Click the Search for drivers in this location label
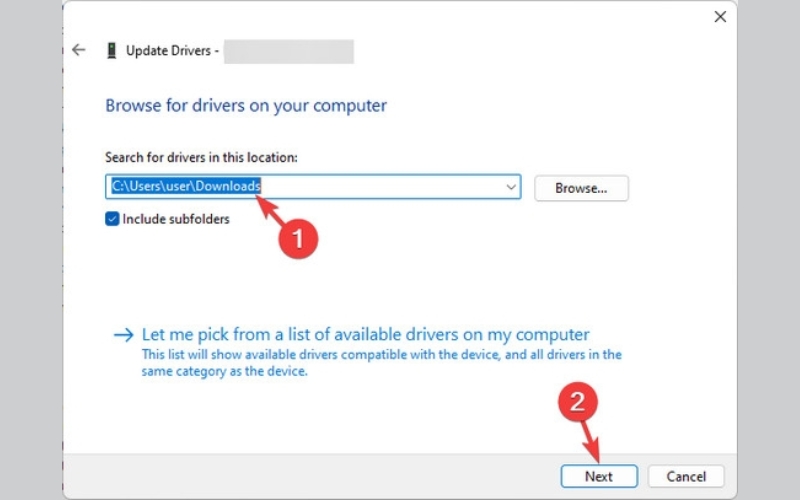Image resolution: width=800 pixels, height=500 pixels. coord(201,157)
